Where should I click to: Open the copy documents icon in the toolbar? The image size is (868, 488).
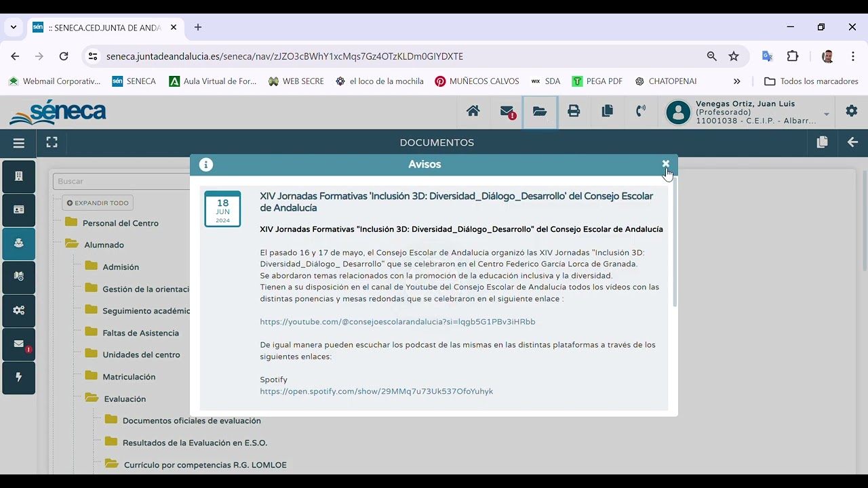(x=607, y=111)
